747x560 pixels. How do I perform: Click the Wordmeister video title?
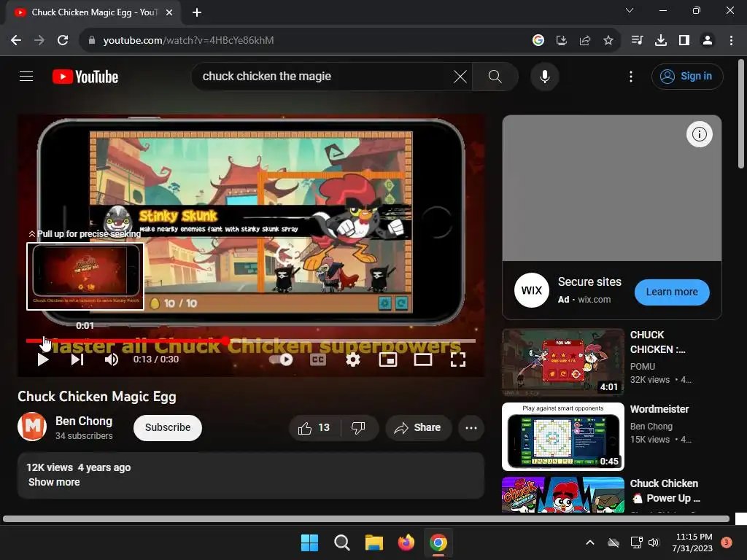659,409
